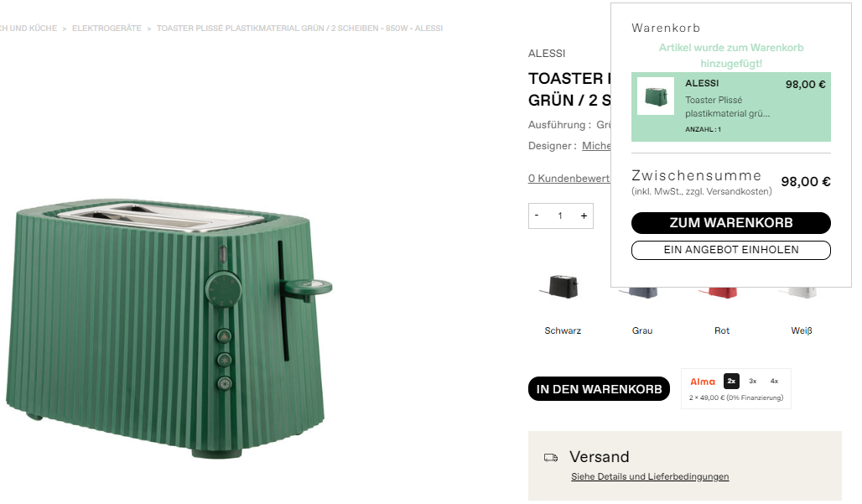
Task: Click the minus quantity stepper button
Action: click(537, 216)
